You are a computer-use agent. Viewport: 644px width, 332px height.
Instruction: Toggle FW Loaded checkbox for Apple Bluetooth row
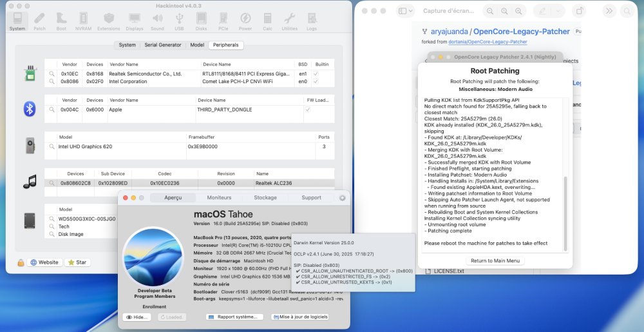307,110
